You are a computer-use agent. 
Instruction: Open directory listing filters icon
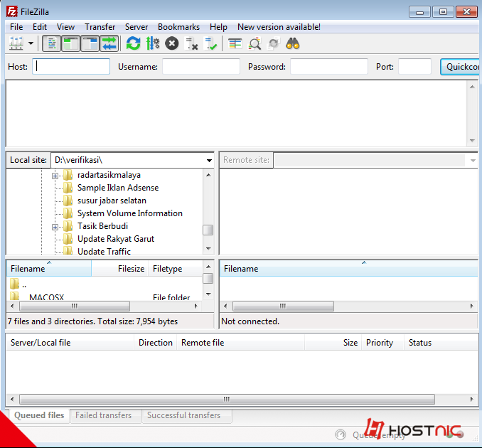[x=235, y=43]
